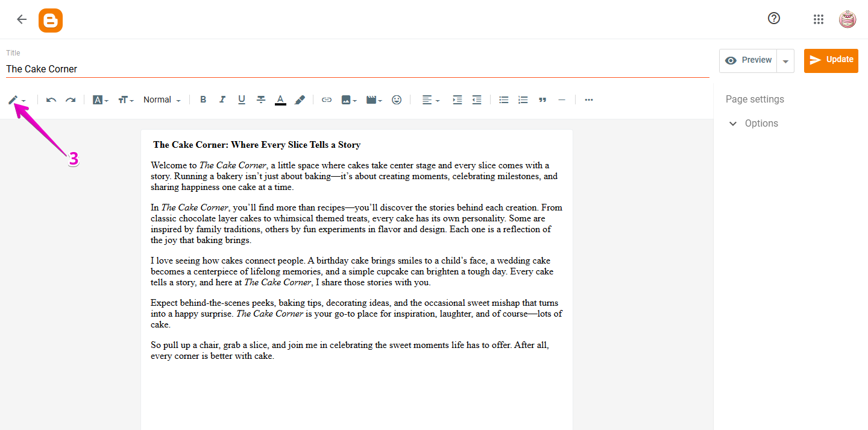The height and width of the screenshot is (430, 868).
Task: Insert a horizontal divider line
Action: click(562, 100)
